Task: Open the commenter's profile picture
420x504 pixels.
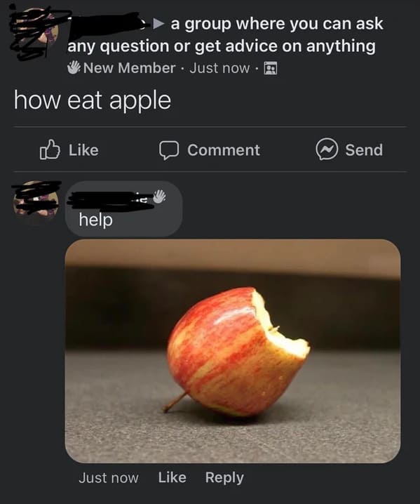Action: tap(36, 202)
